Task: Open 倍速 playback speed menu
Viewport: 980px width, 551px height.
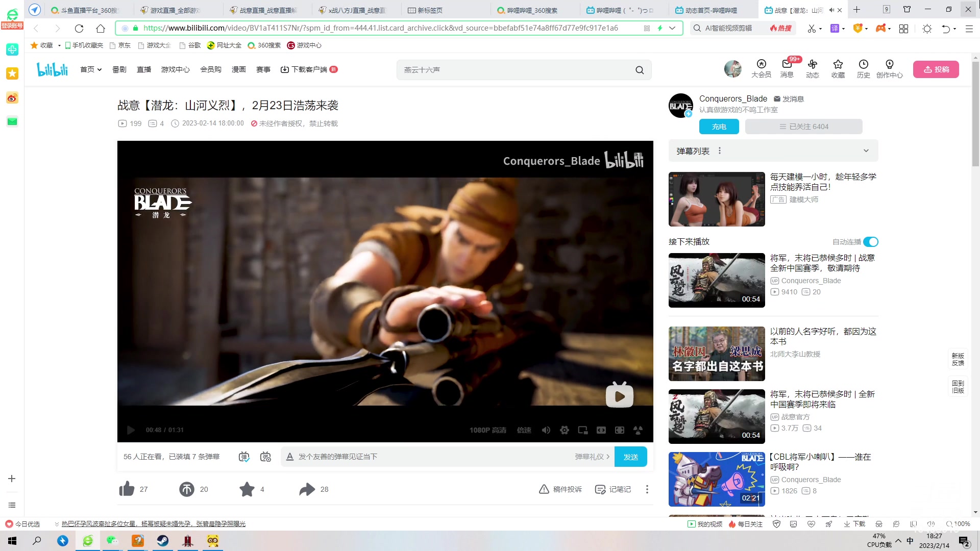Action: pyautogui.click(x=524, y=430)
